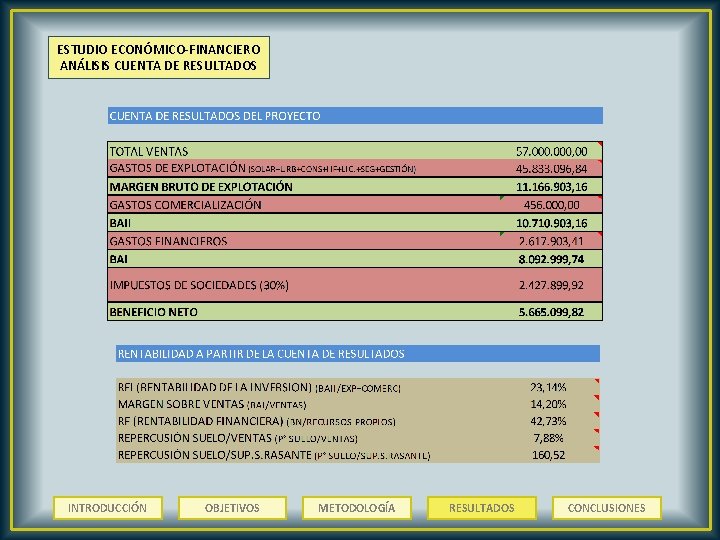Viewport: 720px width, 540px height.
Task: Select the IMPUESTOS DE SOCIEDADES (30%) row
Action: point(355,285)
